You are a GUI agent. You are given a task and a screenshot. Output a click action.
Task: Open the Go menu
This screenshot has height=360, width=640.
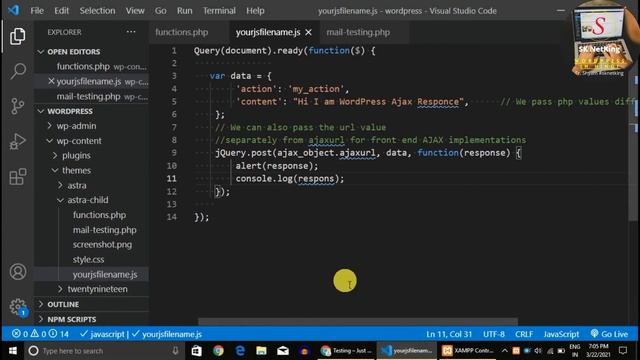160,11
